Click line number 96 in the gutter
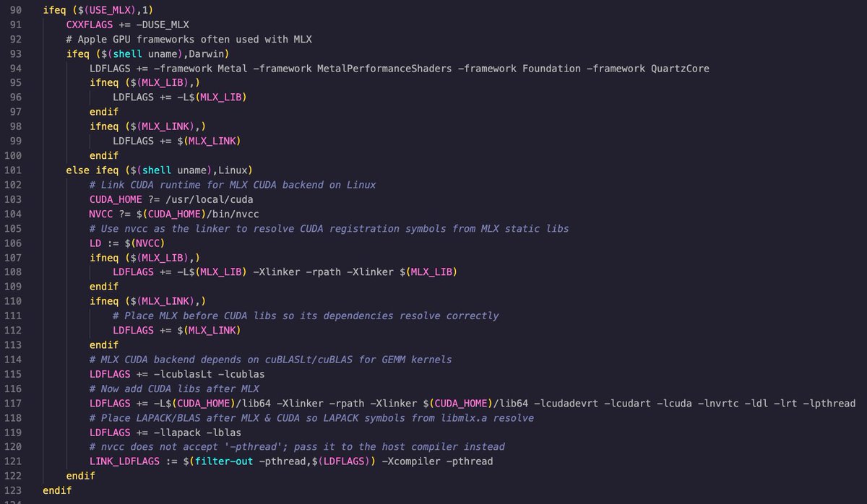Image resolution: width=867 pixels, height=504 pixels. click(15, 97)
